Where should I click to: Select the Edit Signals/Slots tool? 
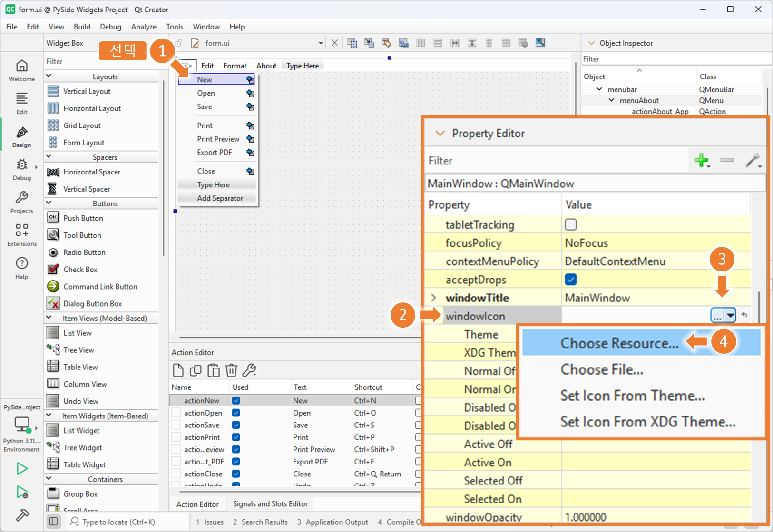tap(369, 43)
